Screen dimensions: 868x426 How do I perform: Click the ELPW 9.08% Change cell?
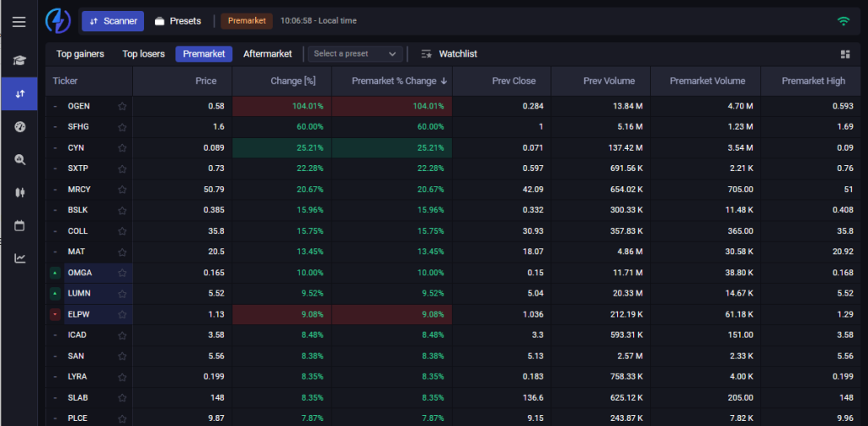coord(281,314)
